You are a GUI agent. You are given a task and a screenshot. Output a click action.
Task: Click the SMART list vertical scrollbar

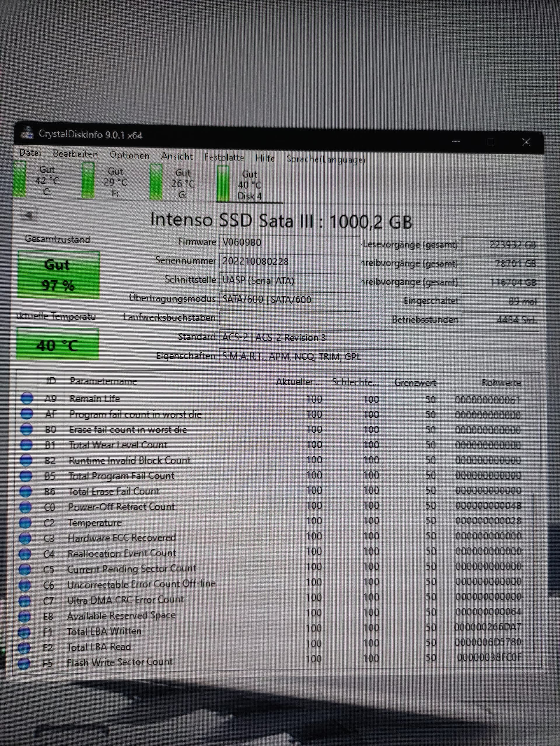[534, 573]
